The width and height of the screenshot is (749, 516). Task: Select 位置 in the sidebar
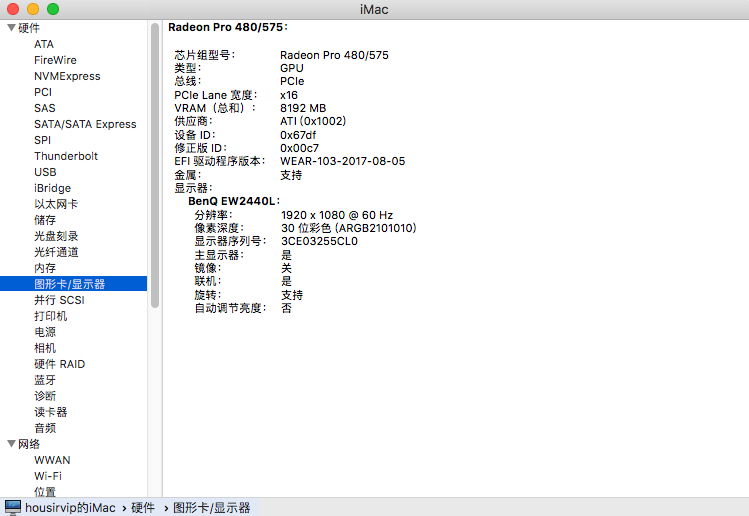click(45, 492)
